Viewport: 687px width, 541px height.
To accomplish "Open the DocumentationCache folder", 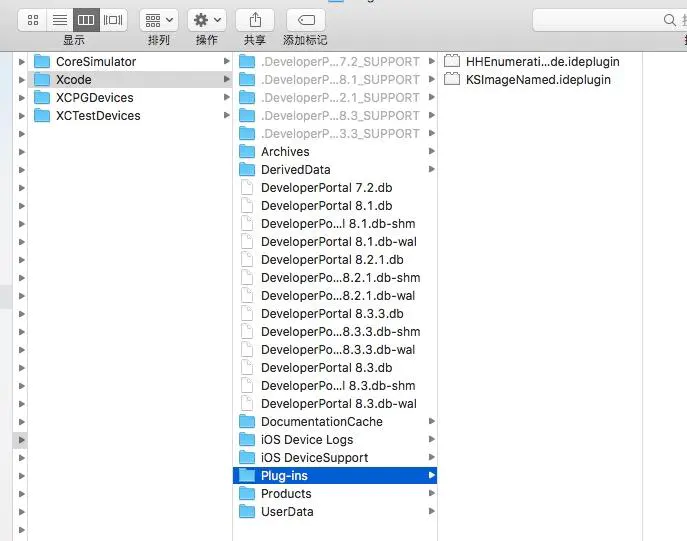I will (335, 421).
